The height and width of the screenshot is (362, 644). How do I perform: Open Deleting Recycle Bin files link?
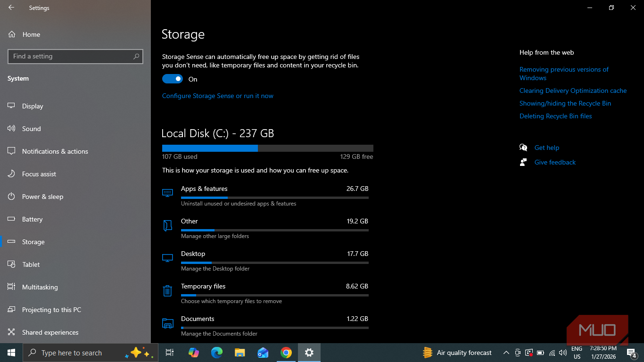pos(555,116)
